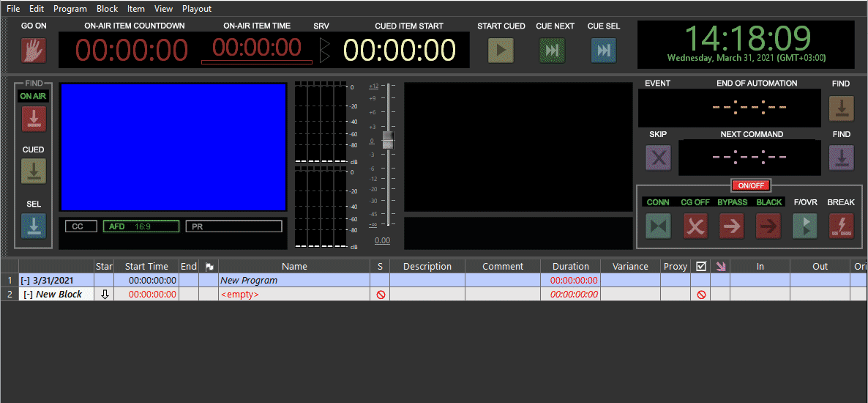Viewport: 868px width, 403px height.
Task: Open the Program menu
Action: 70,9
